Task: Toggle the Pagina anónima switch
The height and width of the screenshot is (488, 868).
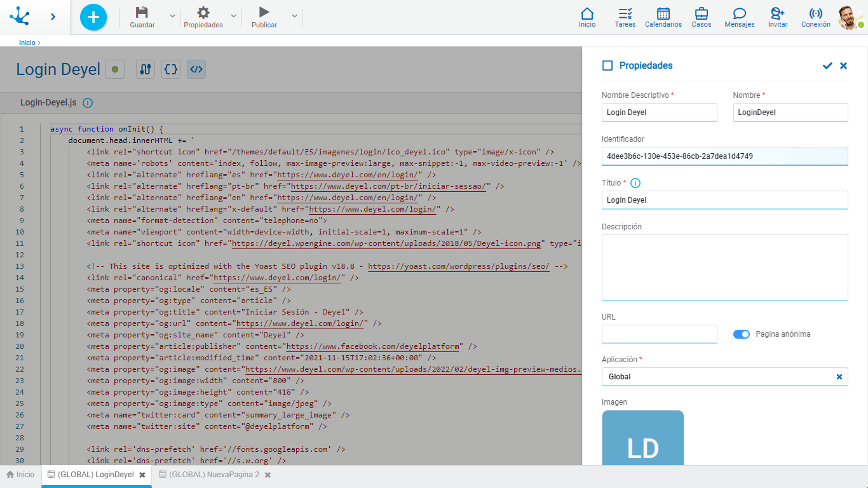Action: point(742,334)
